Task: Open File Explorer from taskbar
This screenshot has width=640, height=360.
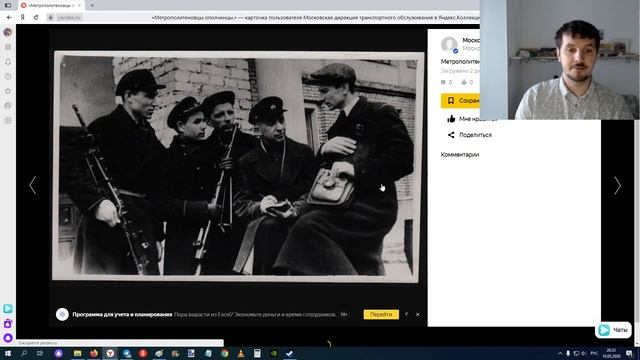Action: (77, 353)
